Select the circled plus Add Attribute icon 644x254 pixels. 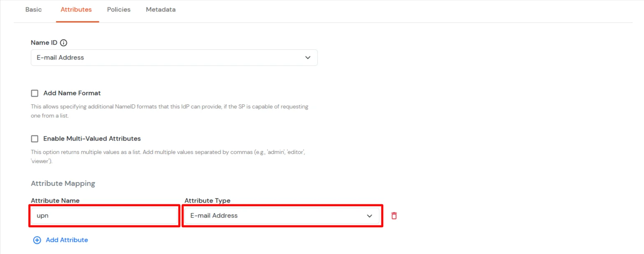37,240
